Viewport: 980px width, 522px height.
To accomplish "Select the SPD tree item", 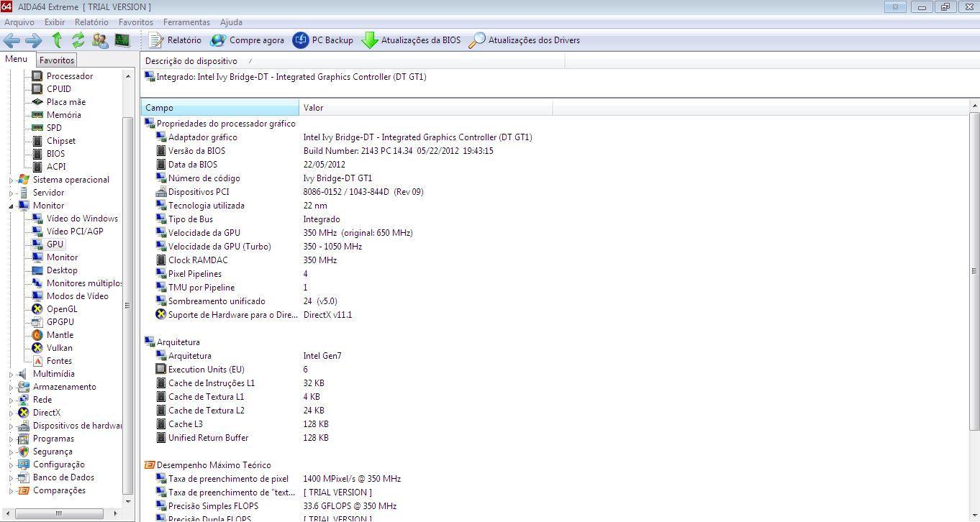I will [54, 128].
